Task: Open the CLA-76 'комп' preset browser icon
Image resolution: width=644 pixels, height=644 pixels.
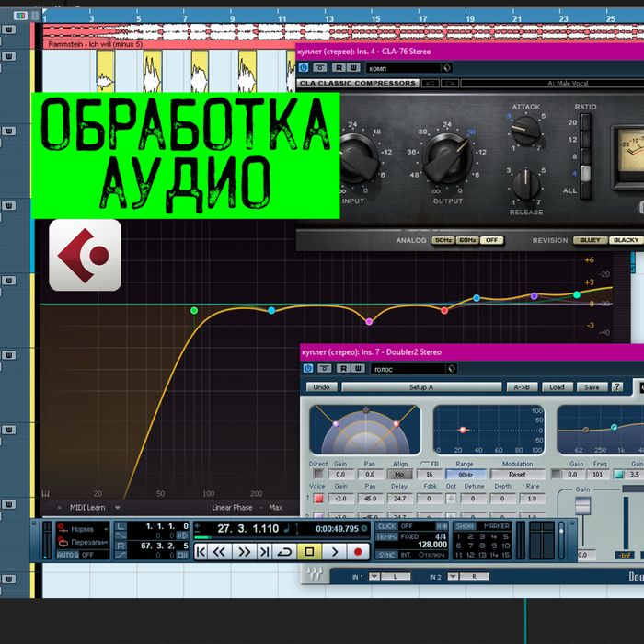Action: (x=447, y=68)
